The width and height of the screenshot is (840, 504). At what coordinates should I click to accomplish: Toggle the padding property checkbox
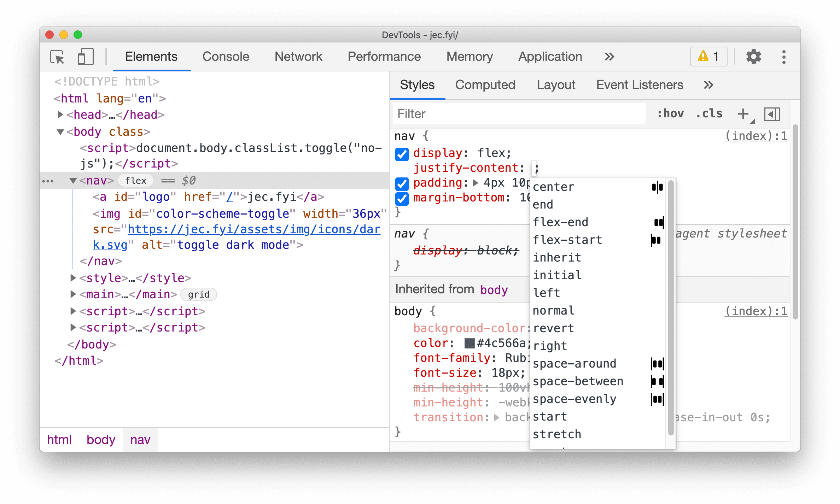(403, 183)
